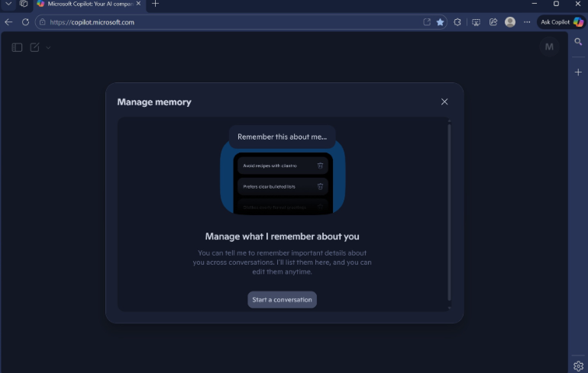Image resolution: width=588 pixels, height=373 pixels.
Task: Open the M profile avatar menu
Action: pos(548,47)
